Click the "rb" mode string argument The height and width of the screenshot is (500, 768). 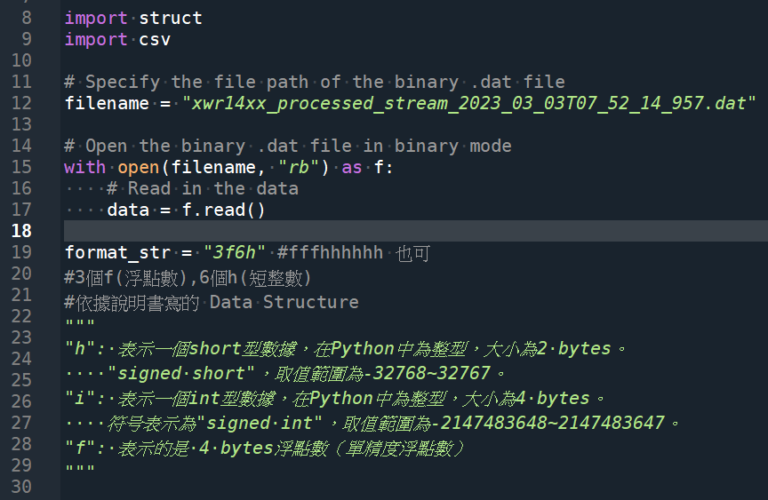coord(299,167)
